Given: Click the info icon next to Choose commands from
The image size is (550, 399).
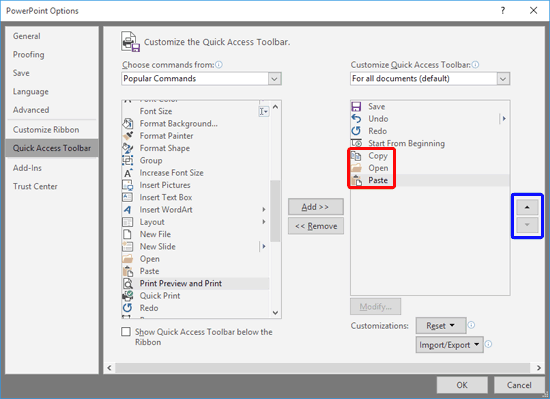Looking at the screenshot, I should coord(219,65).
